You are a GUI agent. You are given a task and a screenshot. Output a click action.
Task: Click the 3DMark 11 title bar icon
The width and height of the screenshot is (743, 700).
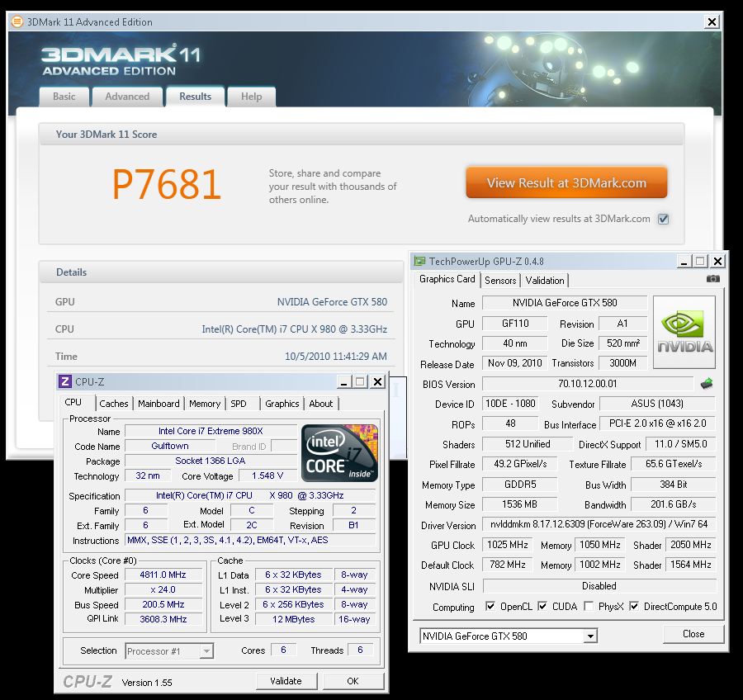(x=18, y=22)
